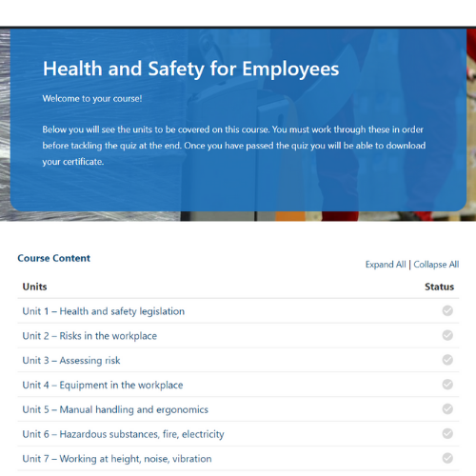Open Unit 1 – Health and safety legislation
Screen dimensions: 476x476
tap(104, 311)
